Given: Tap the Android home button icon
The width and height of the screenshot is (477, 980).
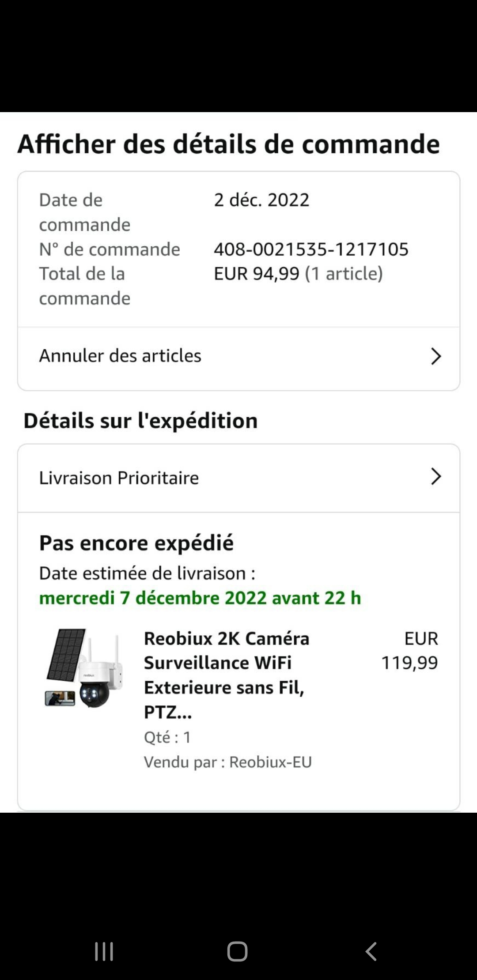Looking at the screenshot, I should (237, 951).
